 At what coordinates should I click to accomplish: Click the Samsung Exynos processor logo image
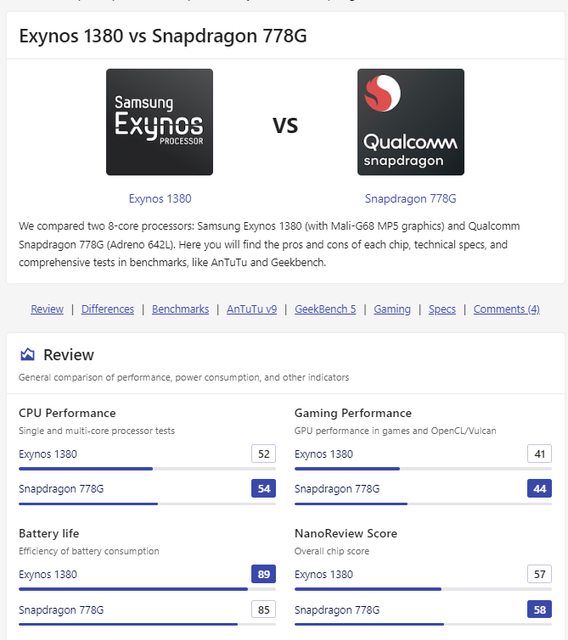point(160,122)
